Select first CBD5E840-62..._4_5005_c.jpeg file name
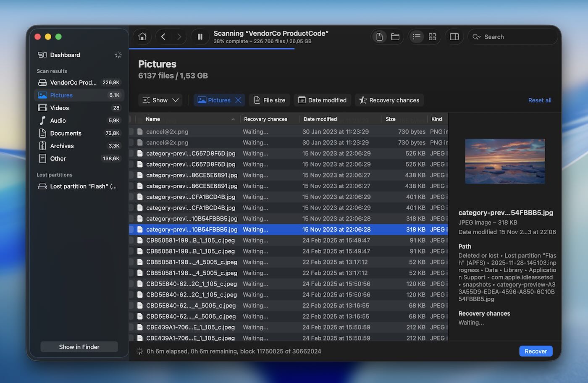 (x=191, y=306)
